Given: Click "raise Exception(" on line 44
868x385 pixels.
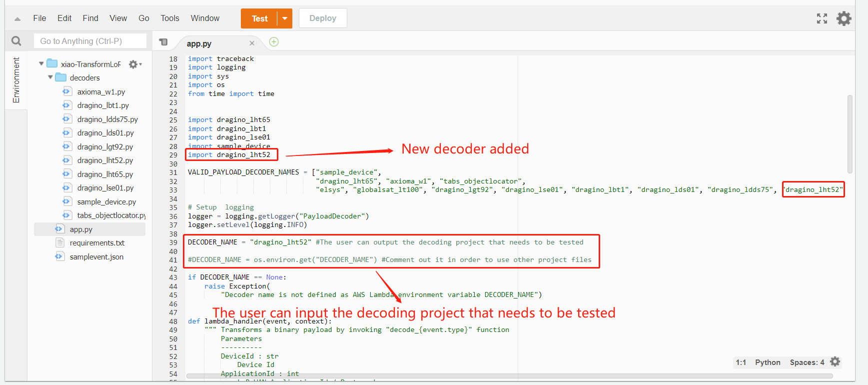Looking at the screenshot, I should 237,286.
